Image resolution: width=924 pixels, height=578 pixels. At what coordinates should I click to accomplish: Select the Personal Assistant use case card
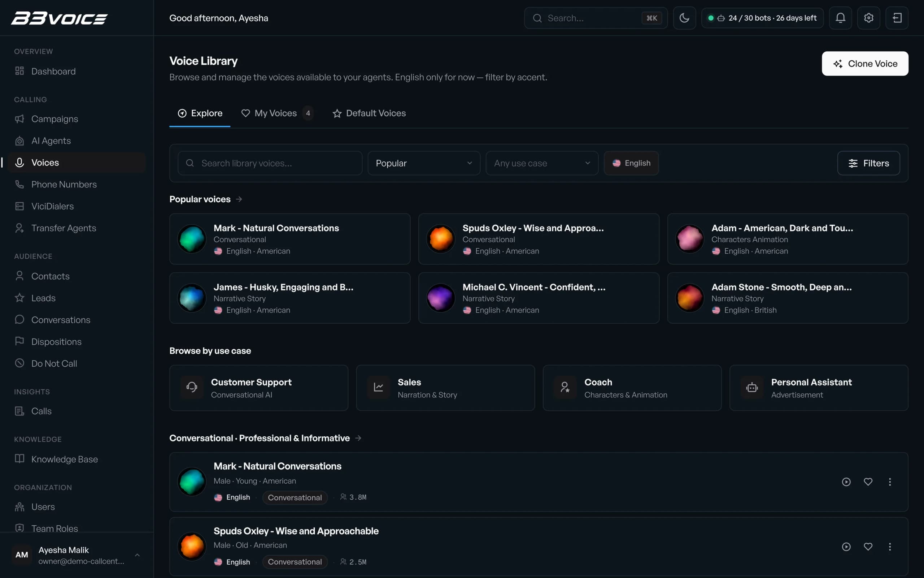click(819, 388)
